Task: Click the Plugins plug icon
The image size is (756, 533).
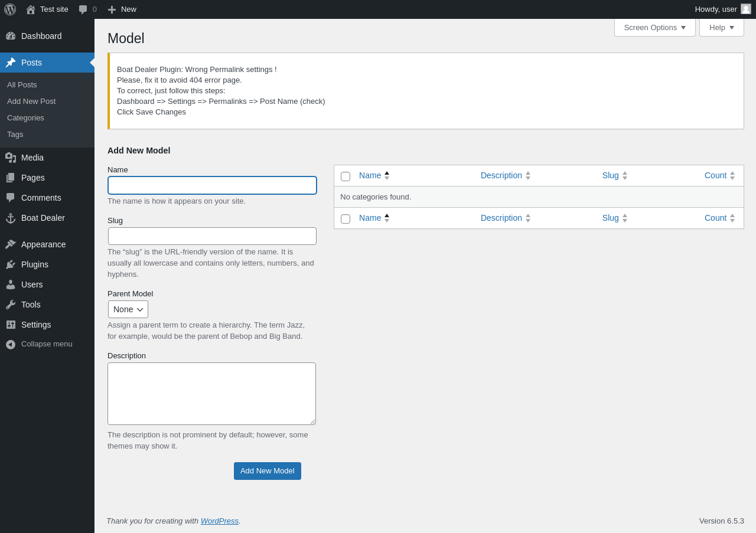Action: click(x=11, y=264)
